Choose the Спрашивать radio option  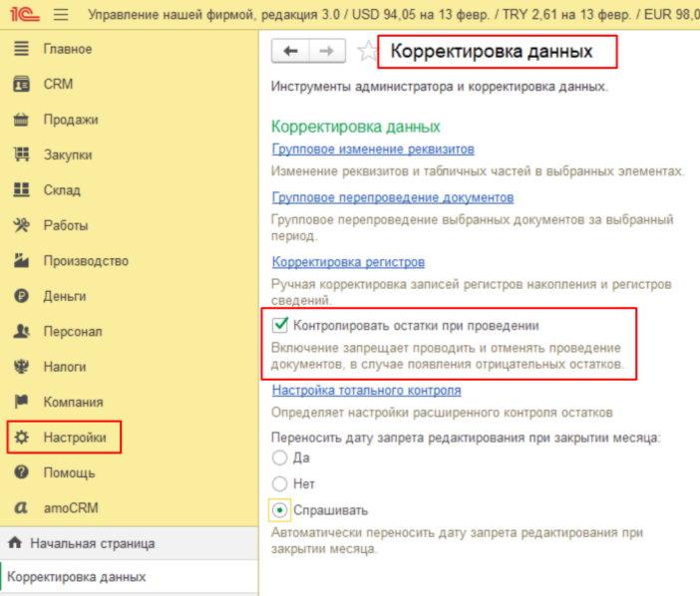[280, 509]
